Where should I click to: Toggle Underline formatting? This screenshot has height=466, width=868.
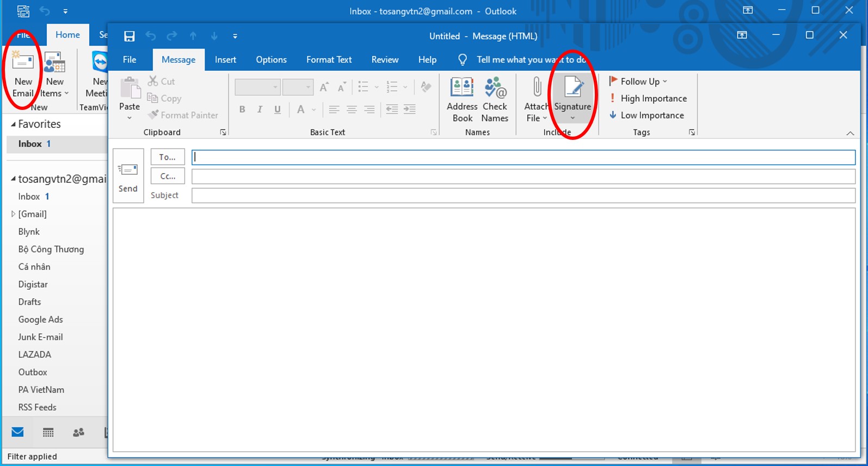(x=278, y=109)
